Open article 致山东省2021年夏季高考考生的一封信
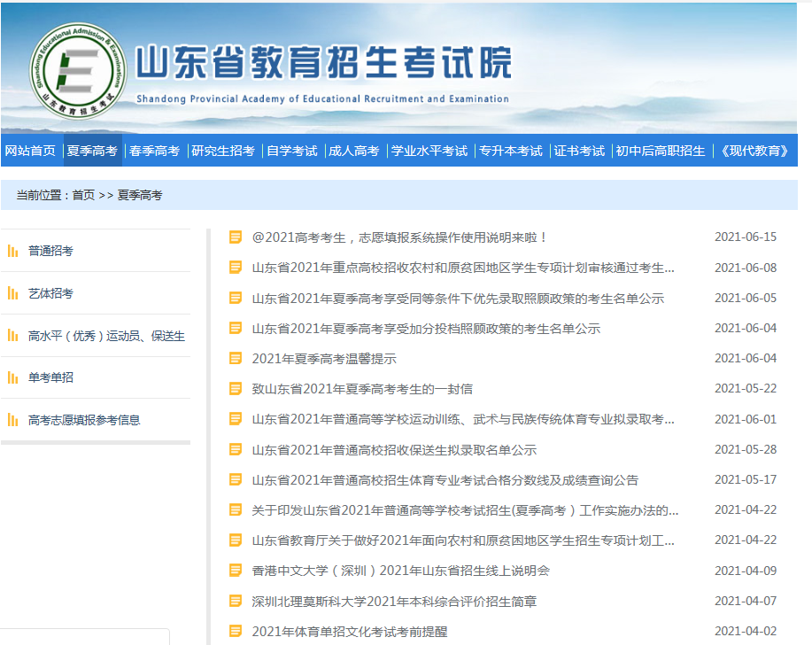The height and width of the screenshot is (645, 812). [362, 389]
